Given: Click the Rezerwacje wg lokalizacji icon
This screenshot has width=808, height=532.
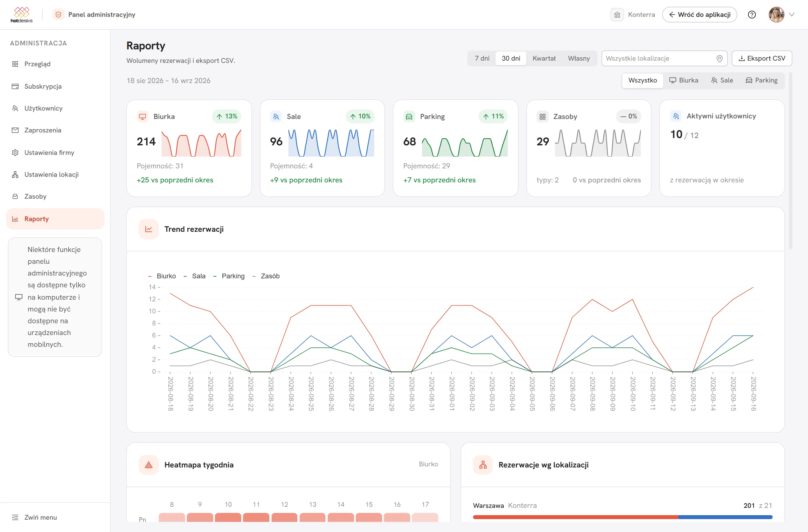Looking at the screenshot, I should coord(483,465).
